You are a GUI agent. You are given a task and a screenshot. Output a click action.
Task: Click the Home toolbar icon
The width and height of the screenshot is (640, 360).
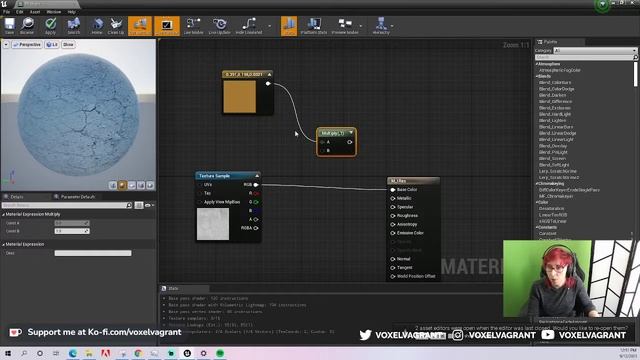(97, 26)
